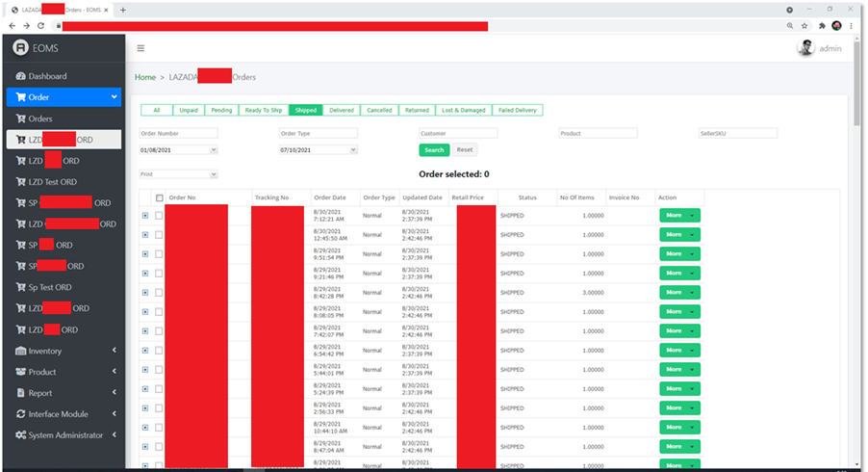This screenshot has height=472, width=868.
Task: Go forward with browser forward arrow
Action: tap(26, 25)
